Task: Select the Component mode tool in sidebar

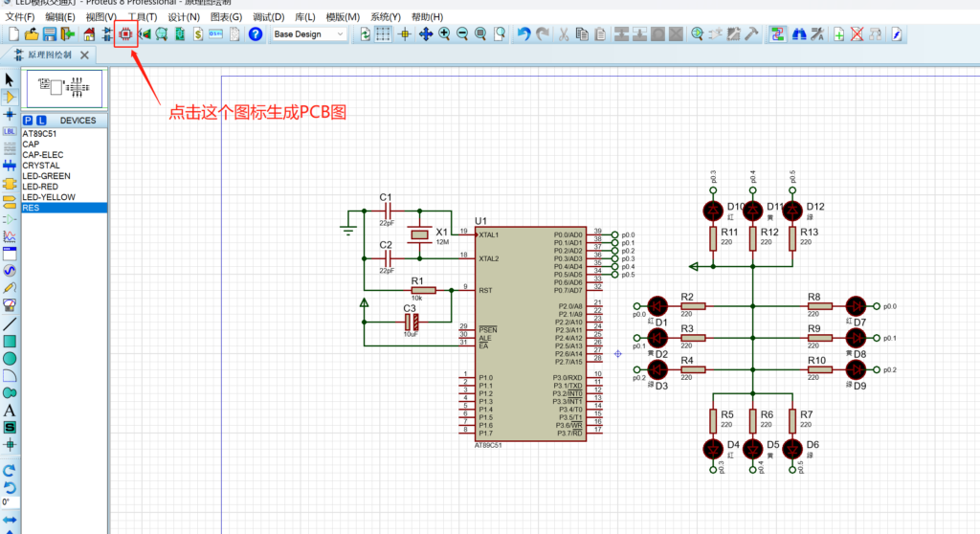Action: coord(10,97)
